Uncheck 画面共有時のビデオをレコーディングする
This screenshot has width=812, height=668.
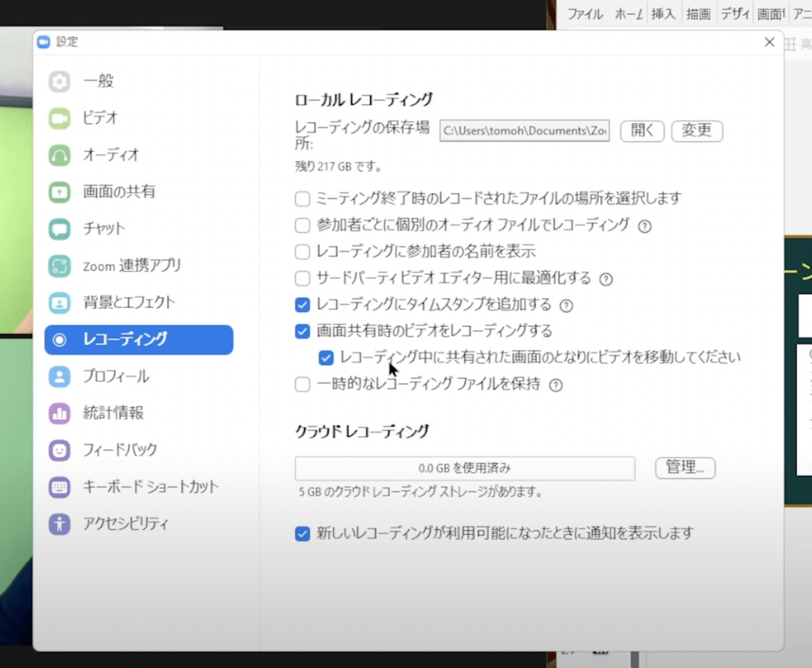(x=302, y=332)
